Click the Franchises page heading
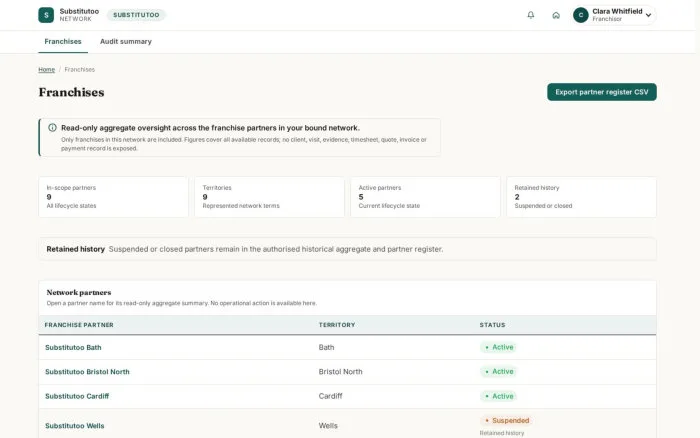 tap(71, 92)
